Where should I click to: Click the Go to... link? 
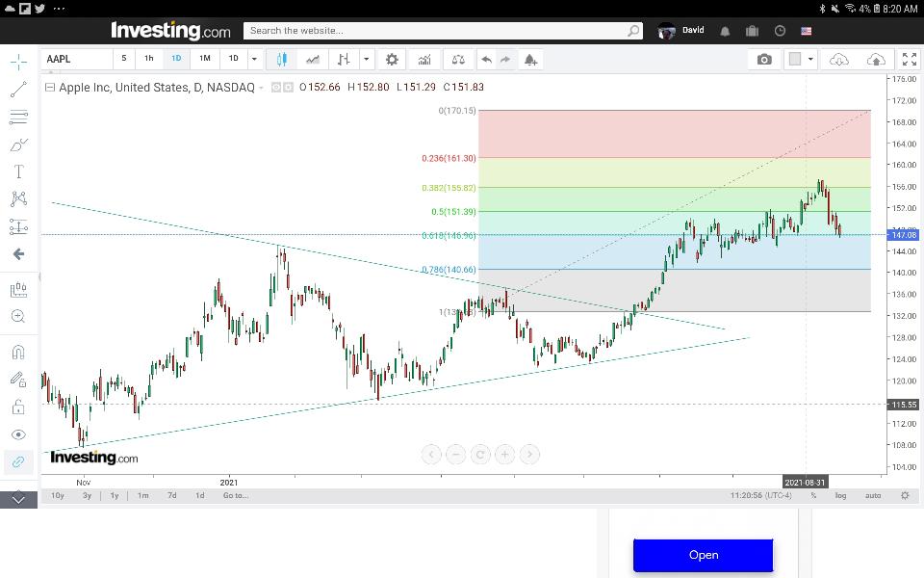click(236, 495)
